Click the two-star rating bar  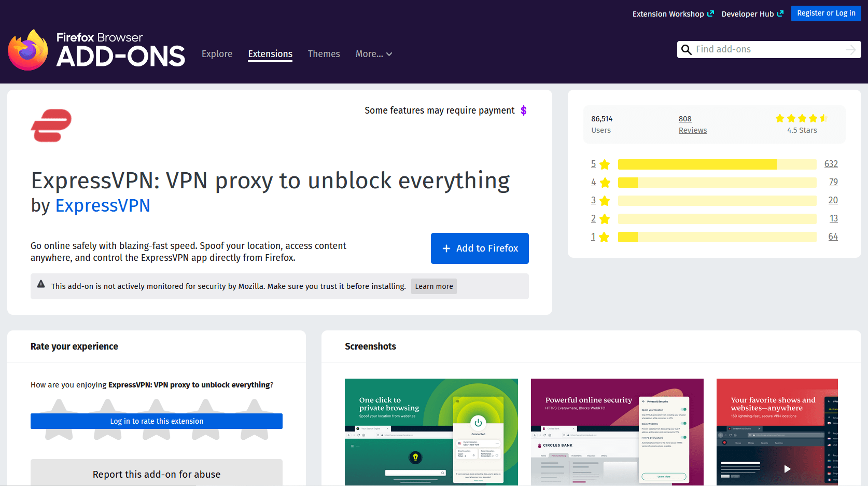click(x=717, y=219)
